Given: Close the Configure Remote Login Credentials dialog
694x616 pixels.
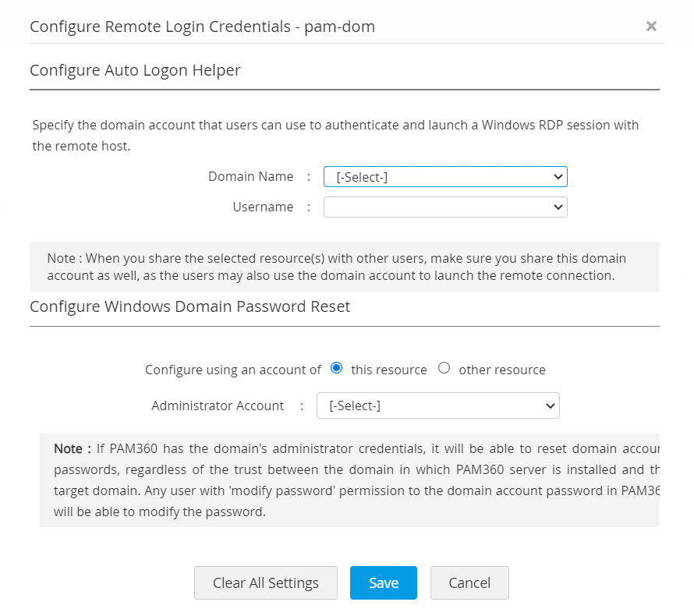Looking at the screenshot, I should pos(651,26).
